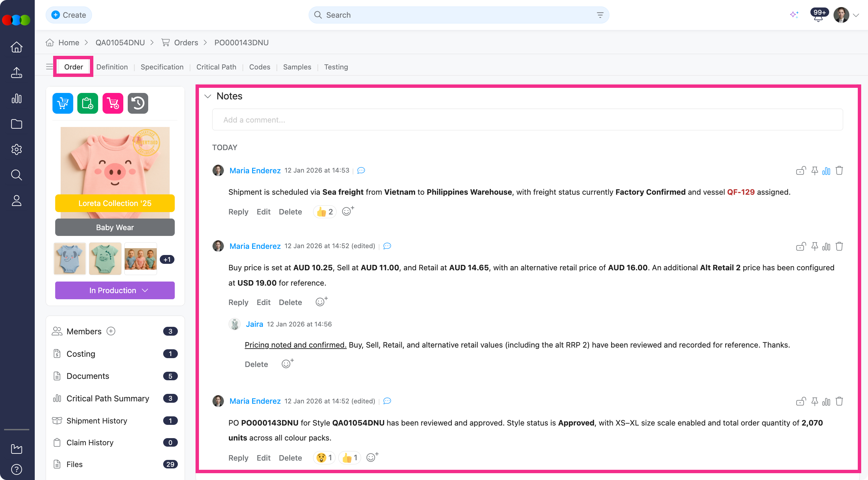
Task: Click the green clipboard add icon
Action: [88, 103]
